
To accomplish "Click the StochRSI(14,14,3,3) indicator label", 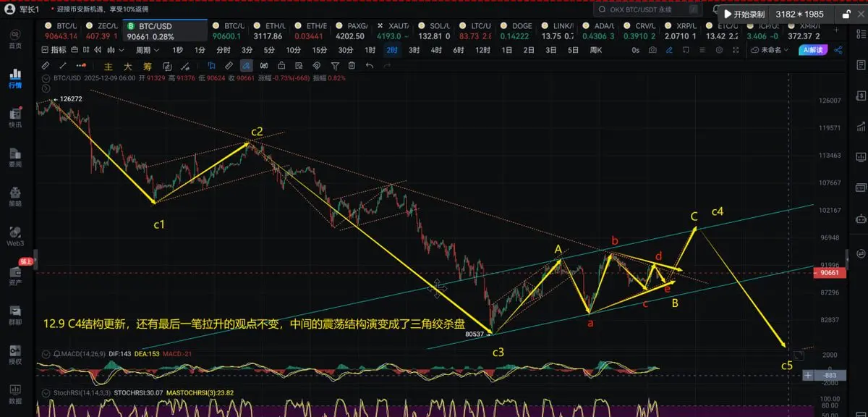I will (x=80, y=394).
